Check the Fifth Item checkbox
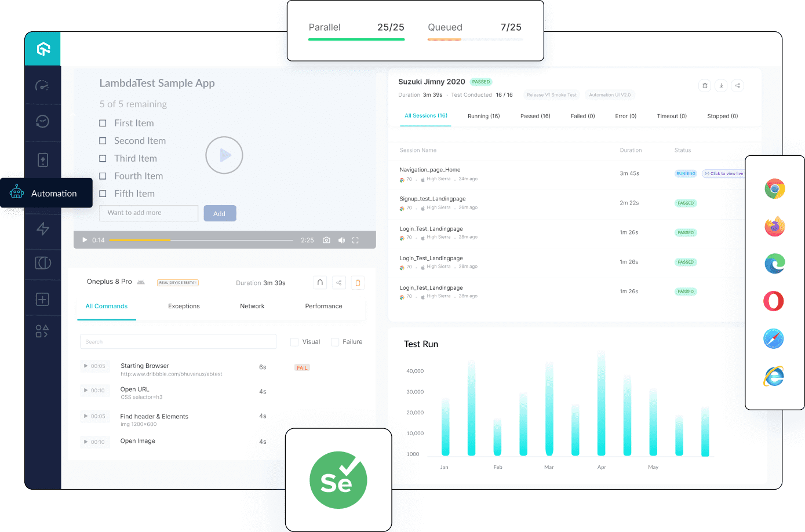Image resolution: width=805 pixels, height=532 pixels. point(103,194)
